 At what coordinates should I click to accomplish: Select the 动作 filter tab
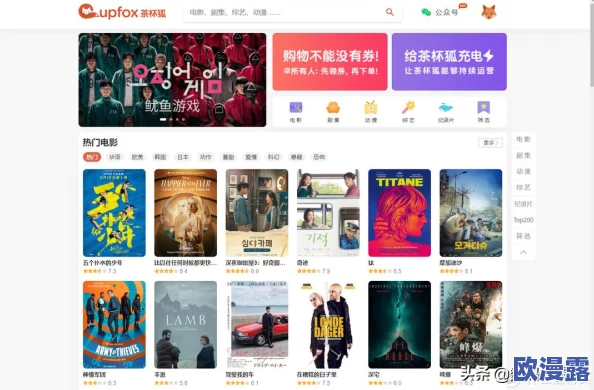205,157
